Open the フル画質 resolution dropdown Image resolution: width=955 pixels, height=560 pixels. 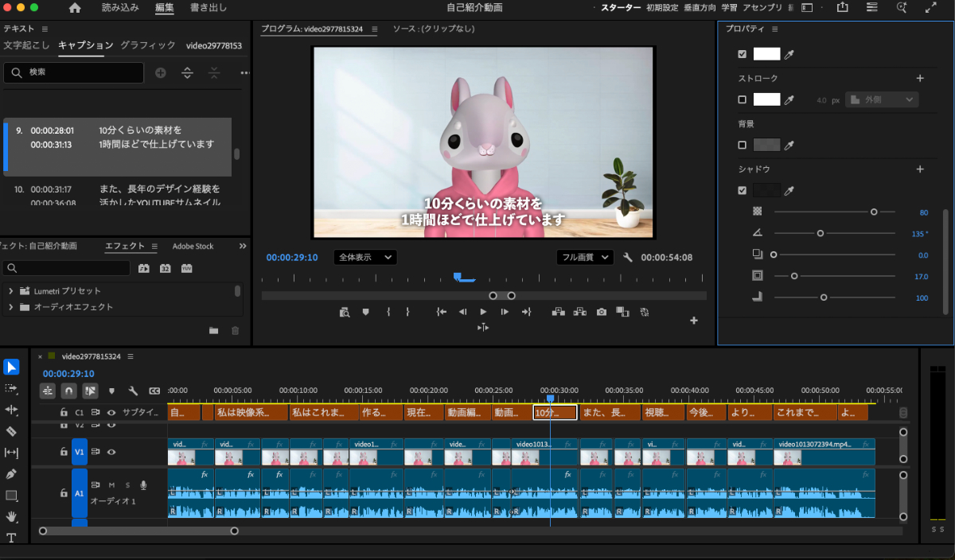pos(585,258)
